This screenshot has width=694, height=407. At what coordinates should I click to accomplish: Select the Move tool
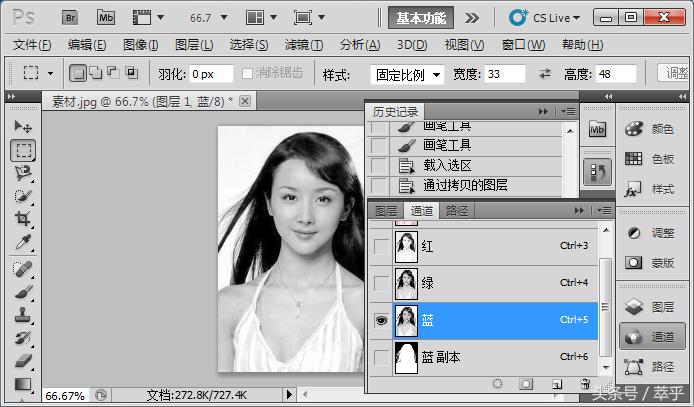click(23, 127)
